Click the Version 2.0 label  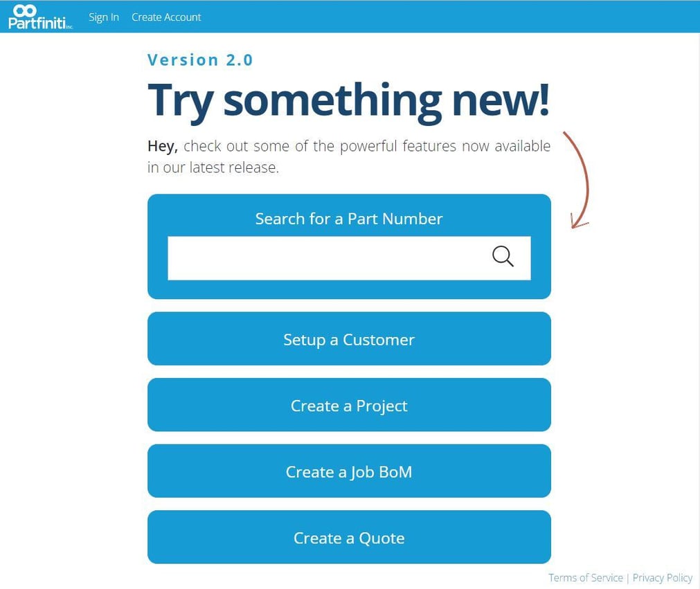(x=200, y=60)
